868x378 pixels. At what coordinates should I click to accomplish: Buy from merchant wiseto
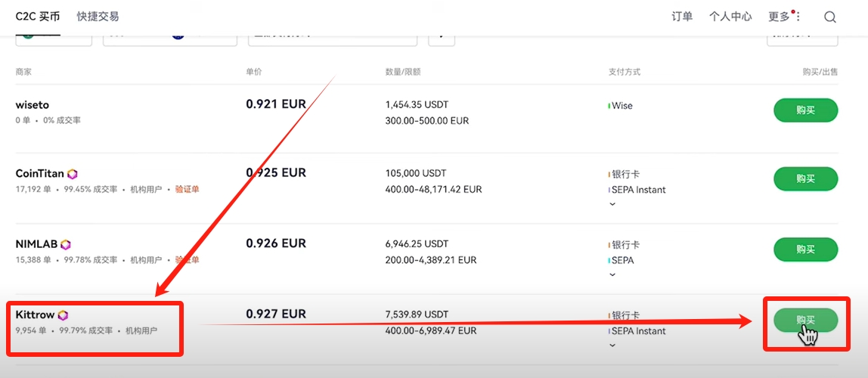pyautogui.click(x=805, y=110)
